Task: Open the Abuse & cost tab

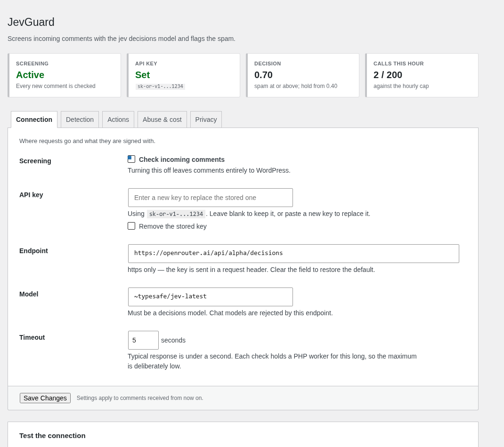Action: [x=162, y=120]
